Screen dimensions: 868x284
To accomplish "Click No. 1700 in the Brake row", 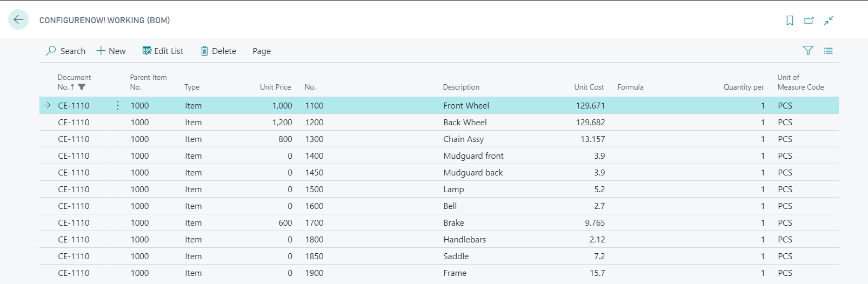I will [314, 223].
